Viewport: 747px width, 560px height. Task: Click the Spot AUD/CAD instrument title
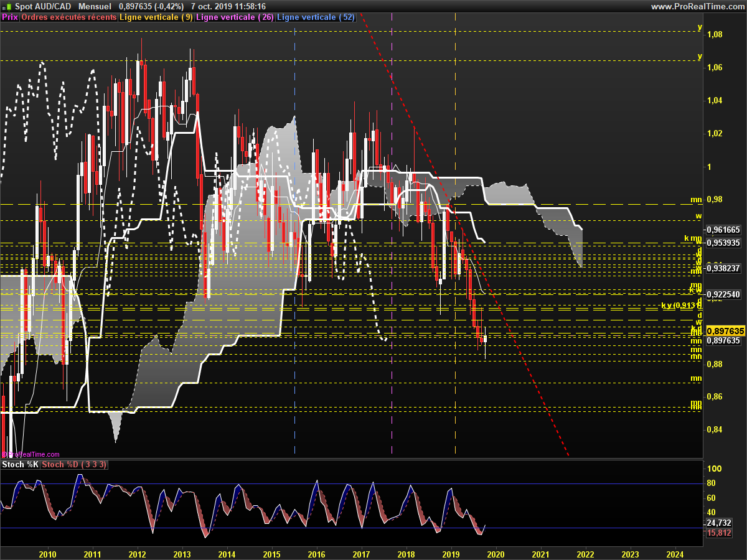pyautogui.click(x=43, y=6)
